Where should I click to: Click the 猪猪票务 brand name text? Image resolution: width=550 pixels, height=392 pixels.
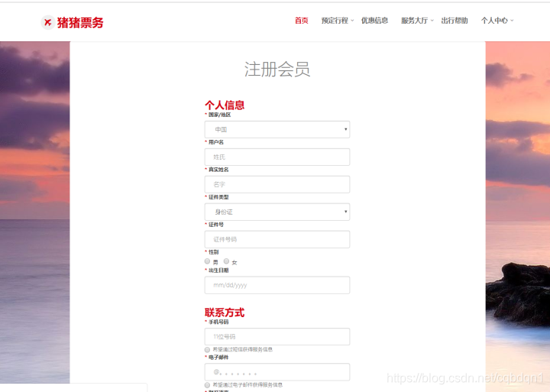coord(80,23)
